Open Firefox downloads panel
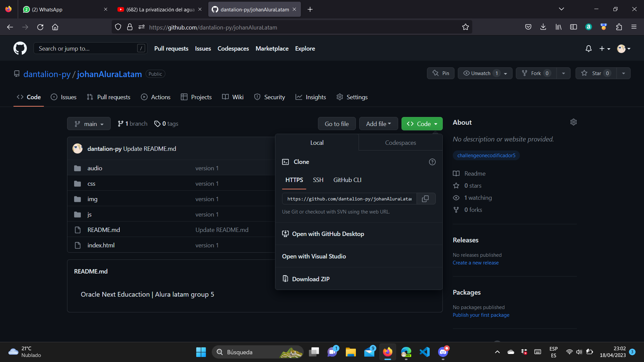This screenshot has height=362, width=644. (x=543, y=27)
